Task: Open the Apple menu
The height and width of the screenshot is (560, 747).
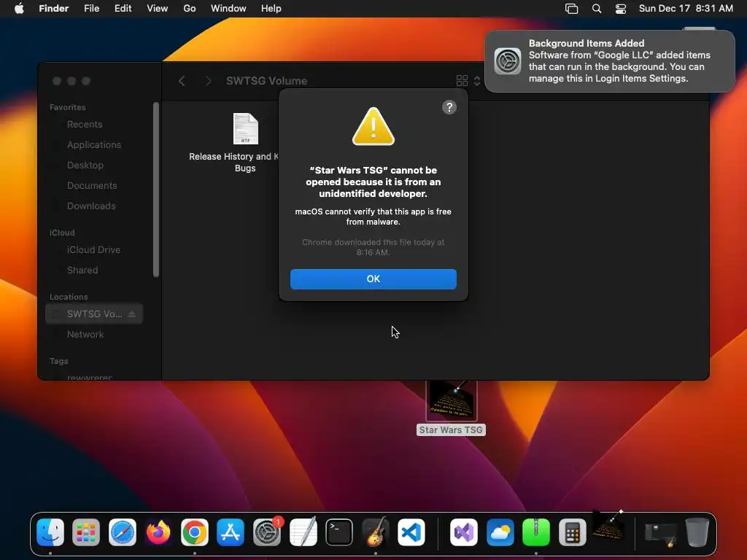Action: coord(19,9)
